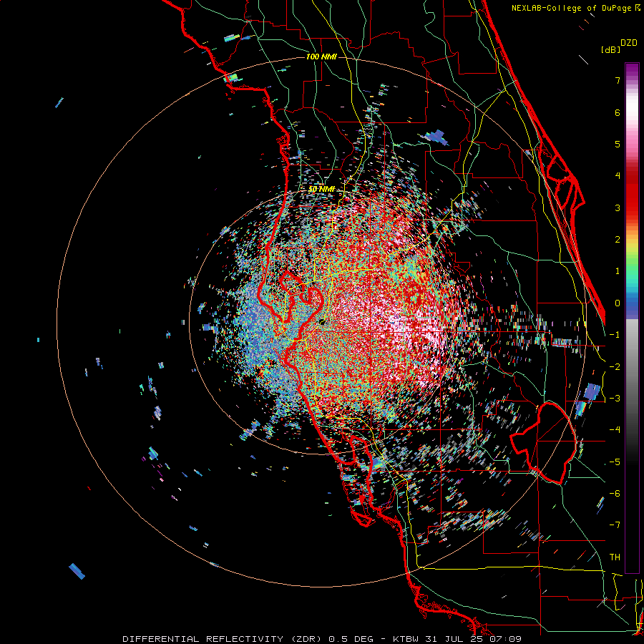Click the 0.5 DEG elevation label

pos(351,639)
